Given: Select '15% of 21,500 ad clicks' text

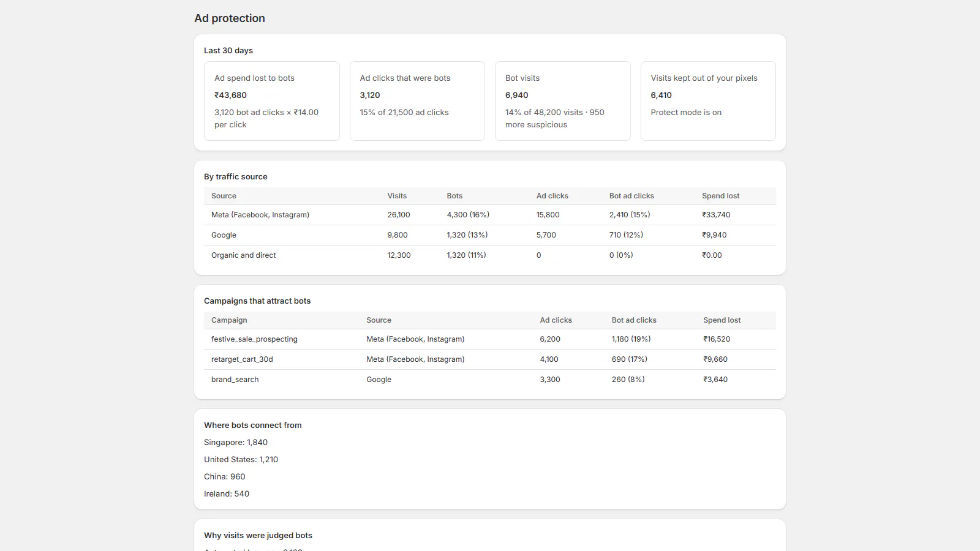Looking at the screenshot, I should [404, 112].
